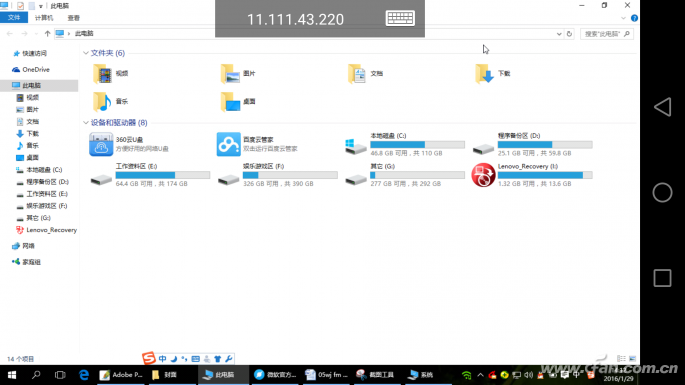
Task: Open the 360云U盘 drive icon
Action: coord(101,144)
